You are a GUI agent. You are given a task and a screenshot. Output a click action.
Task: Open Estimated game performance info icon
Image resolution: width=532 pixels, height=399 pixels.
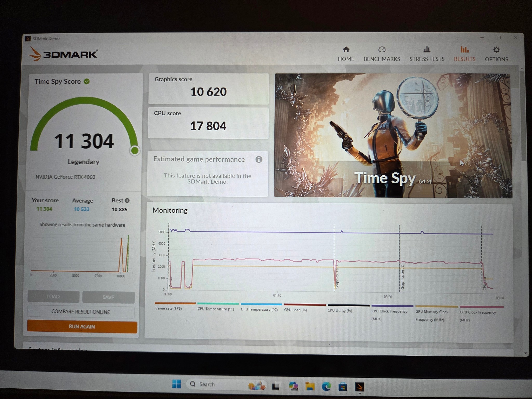[259, 159]
